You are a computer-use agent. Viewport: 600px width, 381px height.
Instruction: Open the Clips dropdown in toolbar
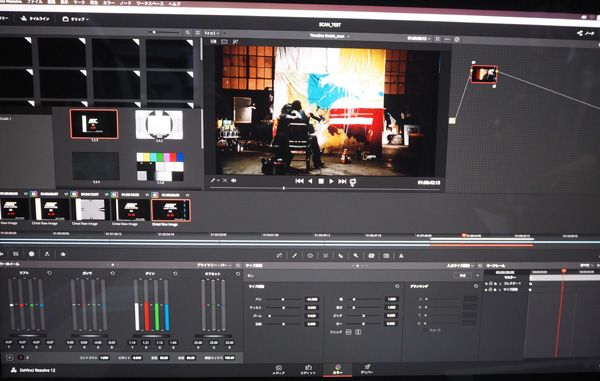coord(75,19)
